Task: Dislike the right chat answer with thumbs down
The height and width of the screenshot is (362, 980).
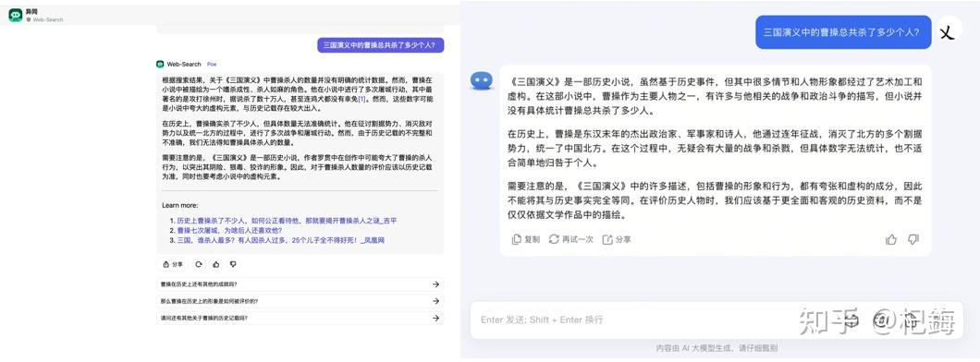Action: pyautogui.click(x=913, y=239)
